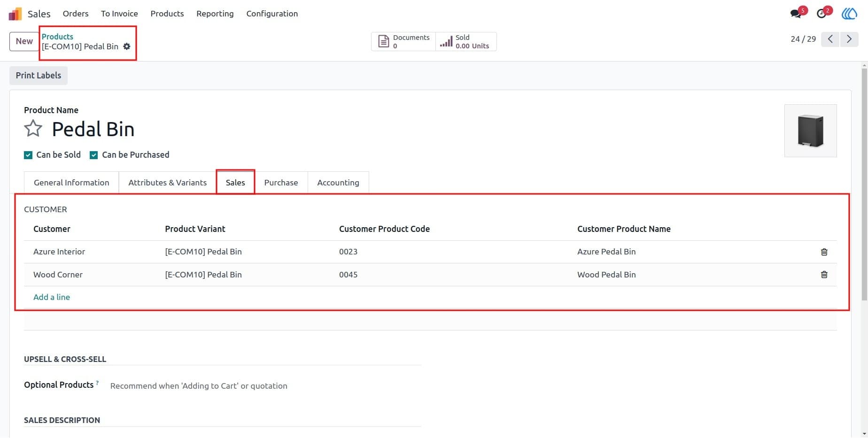Go to the previous product record arrow
Screen dimensions: 868x438
coord(830,39)
